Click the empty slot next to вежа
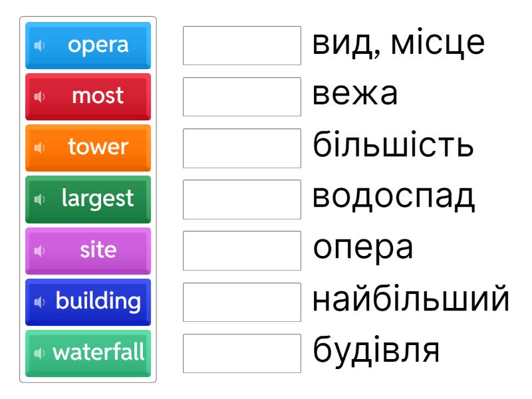Image resolution: width=532 pixels, height=399 pixels. pos(242,96)
